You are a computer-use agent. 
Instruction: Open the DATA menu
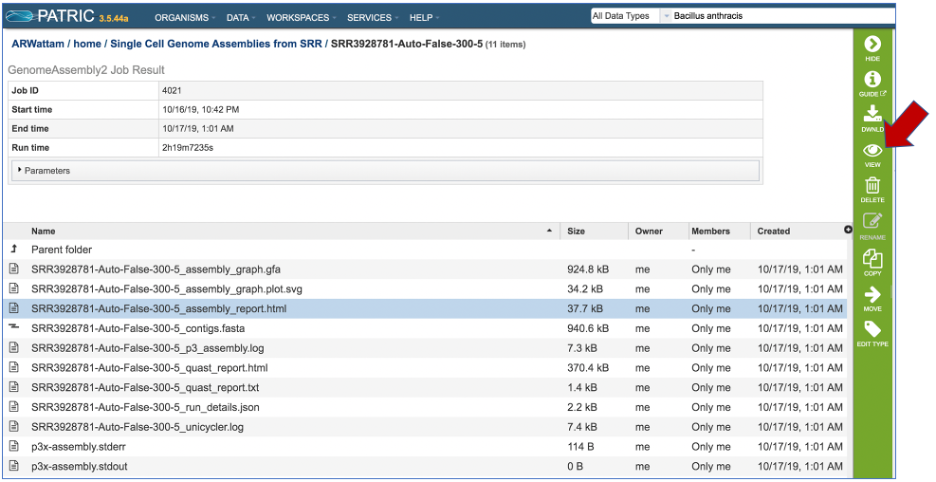click(240, 17)
